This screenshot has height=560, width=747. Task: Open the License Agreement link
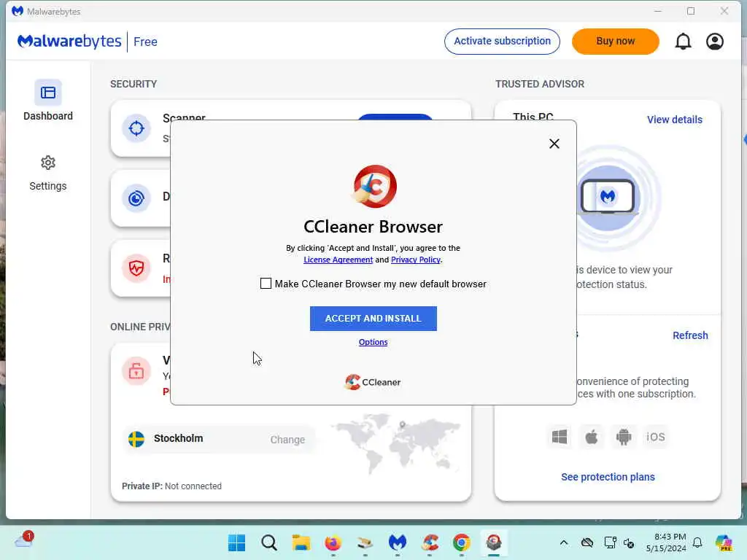tap(338, 260)
